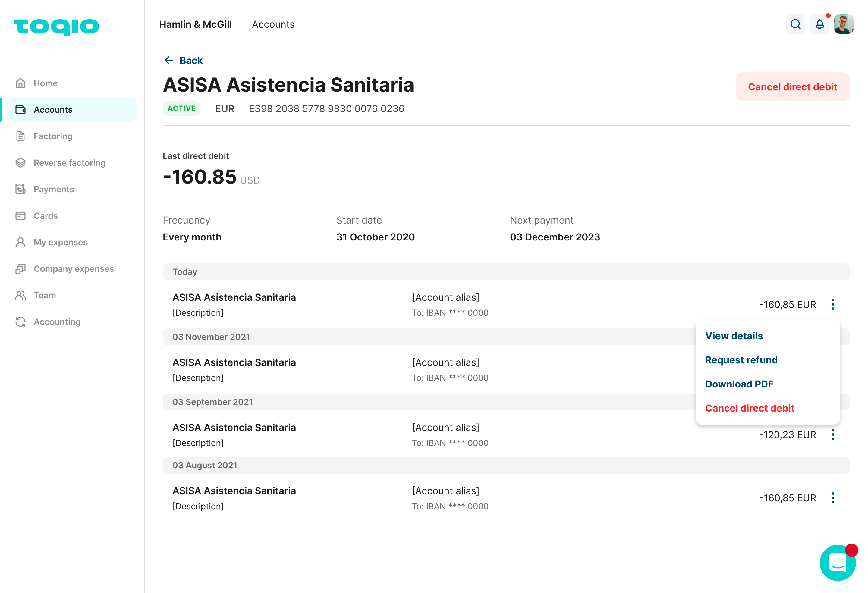Screen dimensions: 868x593
Task: Click the Back arrow icon
Action: (169, 61)
